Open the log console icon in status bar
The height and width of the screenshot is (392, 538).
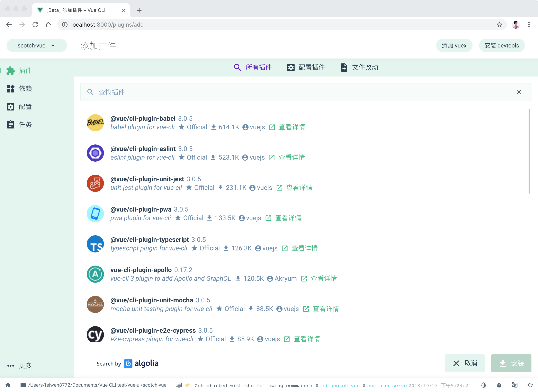click(179, 385)
